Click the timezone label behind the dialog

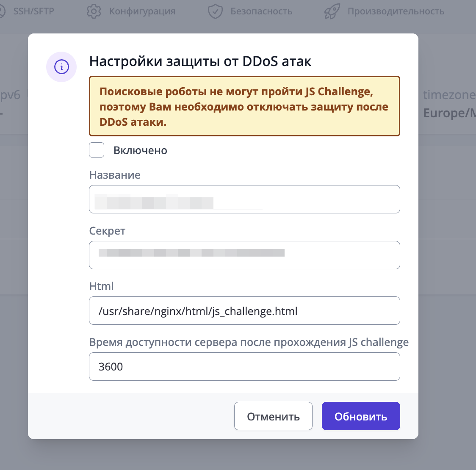click(x=449, y=95)
